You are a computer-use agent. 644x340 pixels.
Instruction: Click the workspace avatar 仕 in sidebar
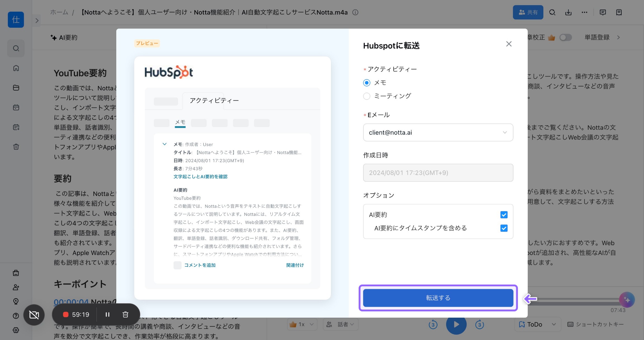[16, 20]
